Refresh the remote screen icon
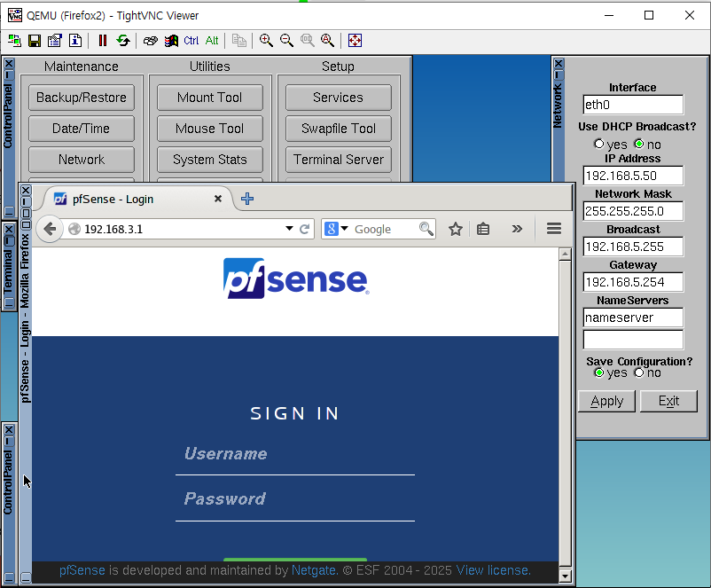The image size is (711, 588). pos(123,41)
